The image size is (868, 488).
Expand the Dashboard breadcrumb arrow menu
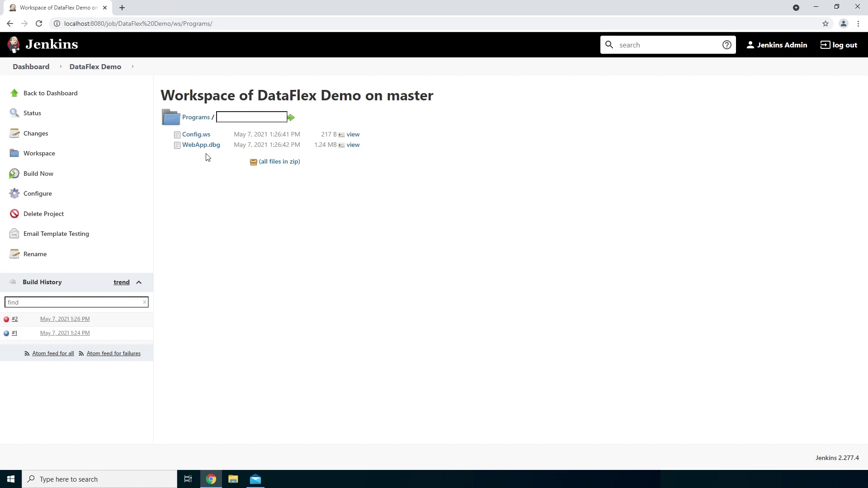61,67
